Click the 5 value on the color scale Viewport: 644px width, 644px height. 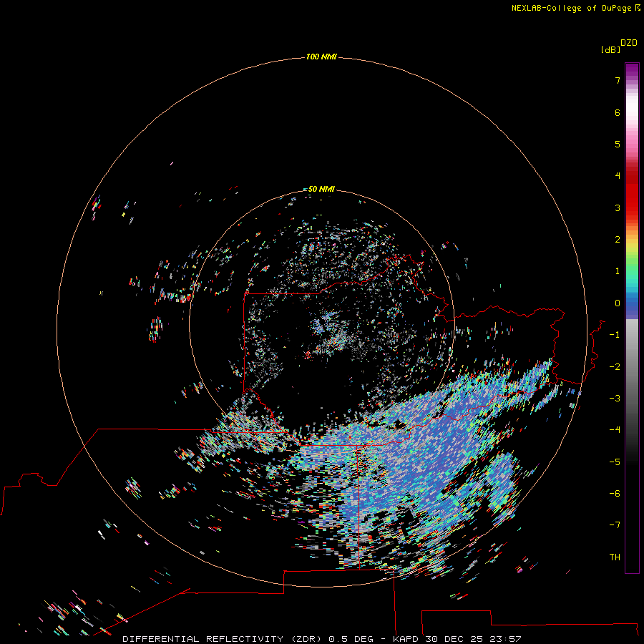pyautogui.click(x=618, y=144)
